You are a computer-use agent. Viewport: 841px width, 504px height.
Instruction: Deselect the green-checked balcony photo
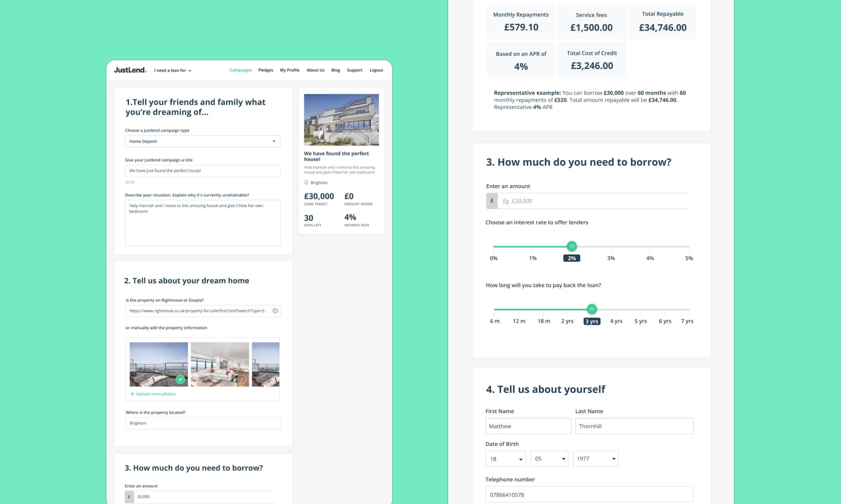(x=180, y=379)
